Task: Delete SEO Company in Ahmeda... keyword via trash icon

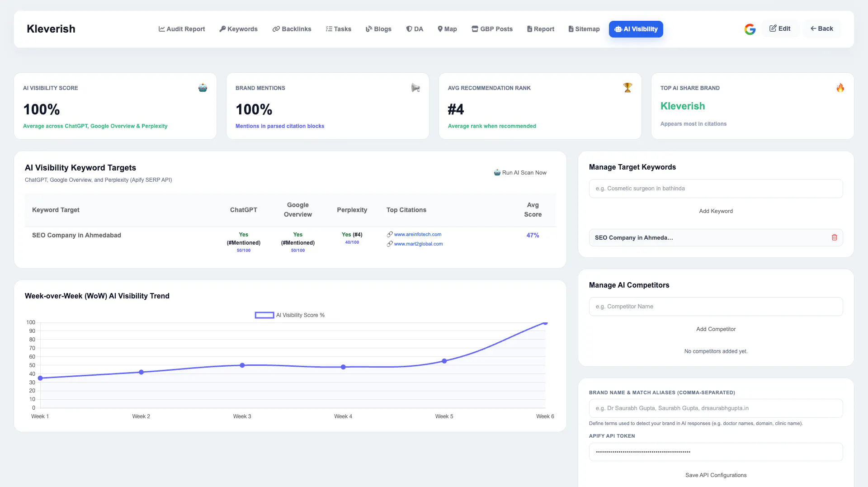Action: 835,237
